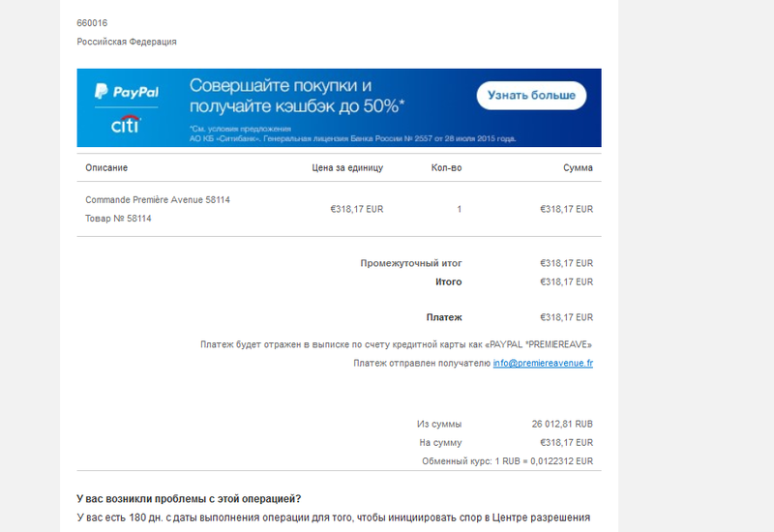Screen dimensions: 774x532
Task: Select the "Кол-во" column header
Action: (446, 167)
